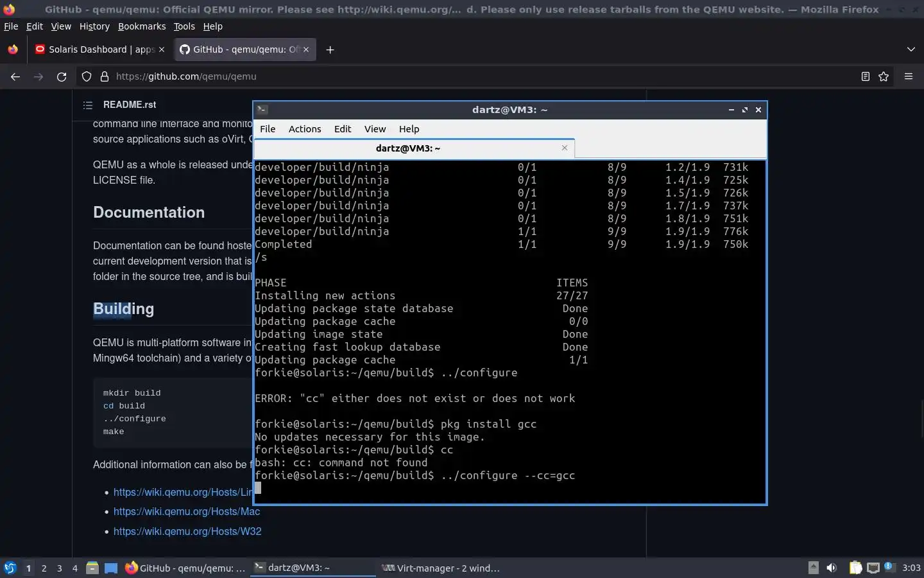Viewport: 924px width, 578px height.
Task: Click the removable media tray icon
Action: [x=813, y=568]
